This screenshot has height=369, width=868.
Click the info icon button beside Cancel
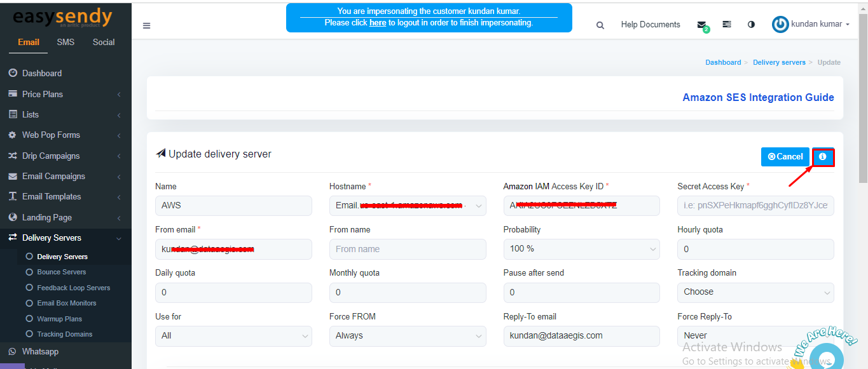click(x=823, y=157)
